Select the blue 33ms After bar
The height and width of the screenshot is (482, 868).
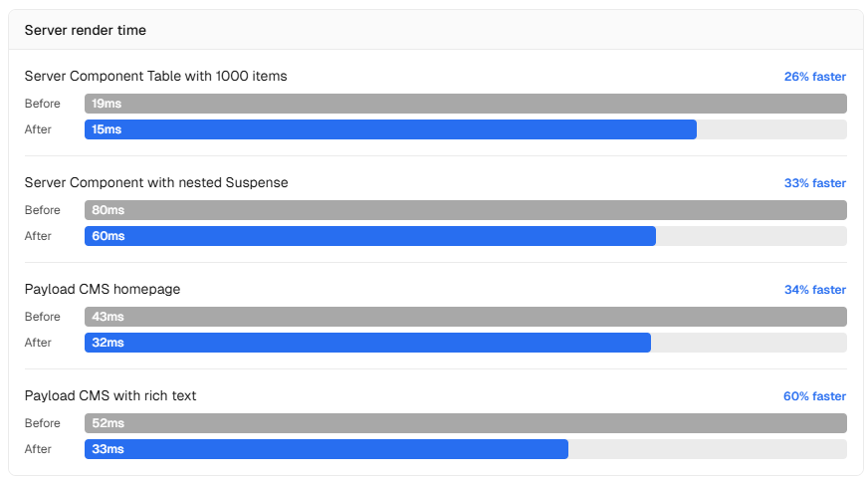[x=325, y=449]
